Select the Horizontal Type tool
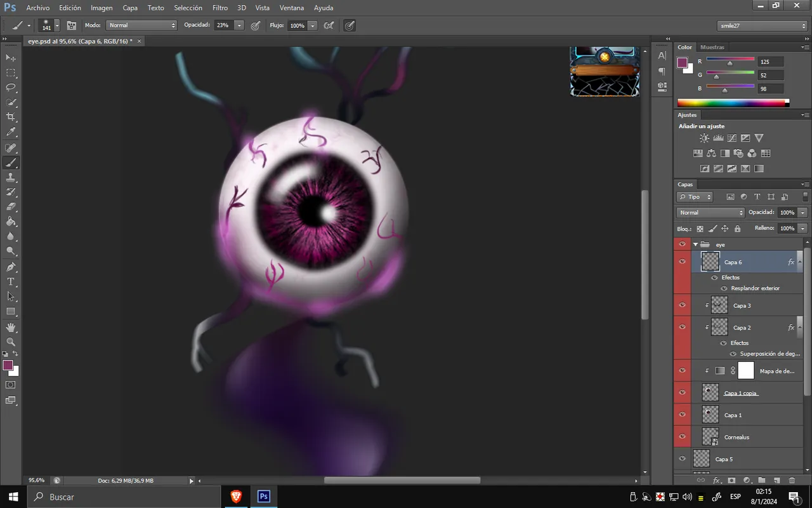 click(x=11, y=282)
